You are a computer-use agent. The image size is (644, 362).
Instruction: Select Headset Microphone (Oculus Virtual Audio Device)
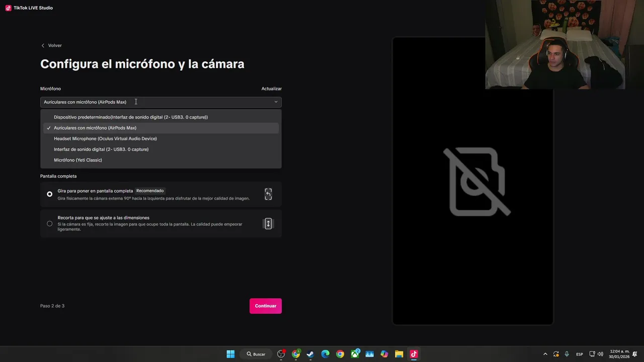tap(161, 138)
